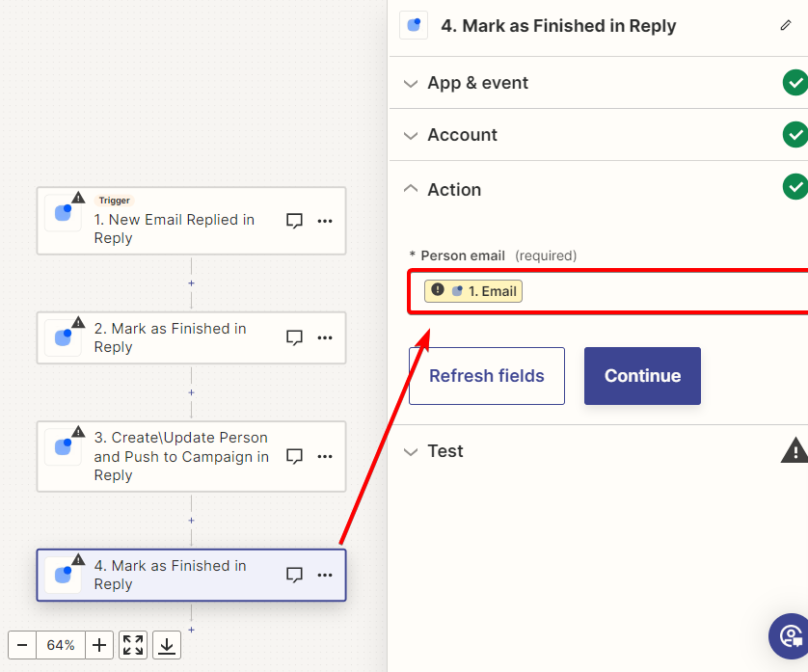Click warning triangle on step 3 card

pyautogui.click(x=78, y=431)
